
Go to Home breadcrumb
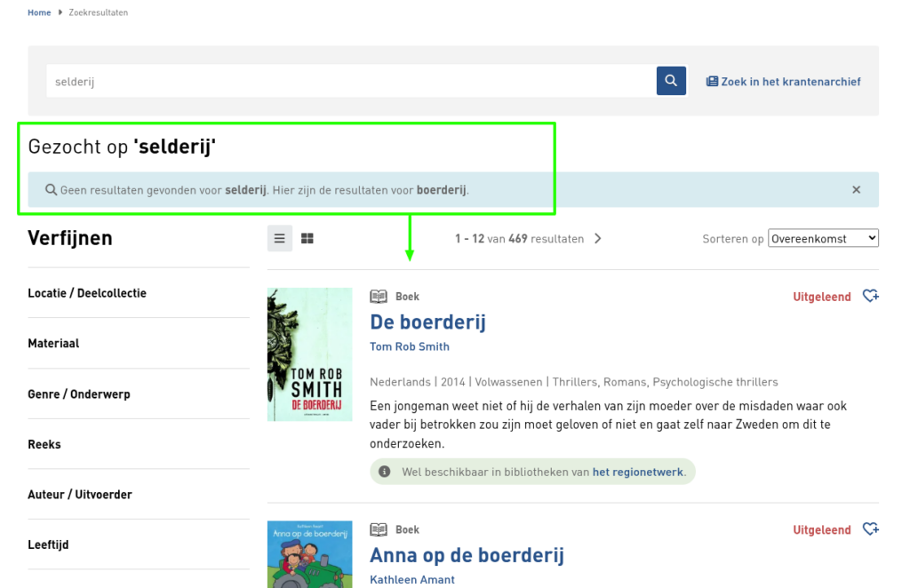(39, 12)
